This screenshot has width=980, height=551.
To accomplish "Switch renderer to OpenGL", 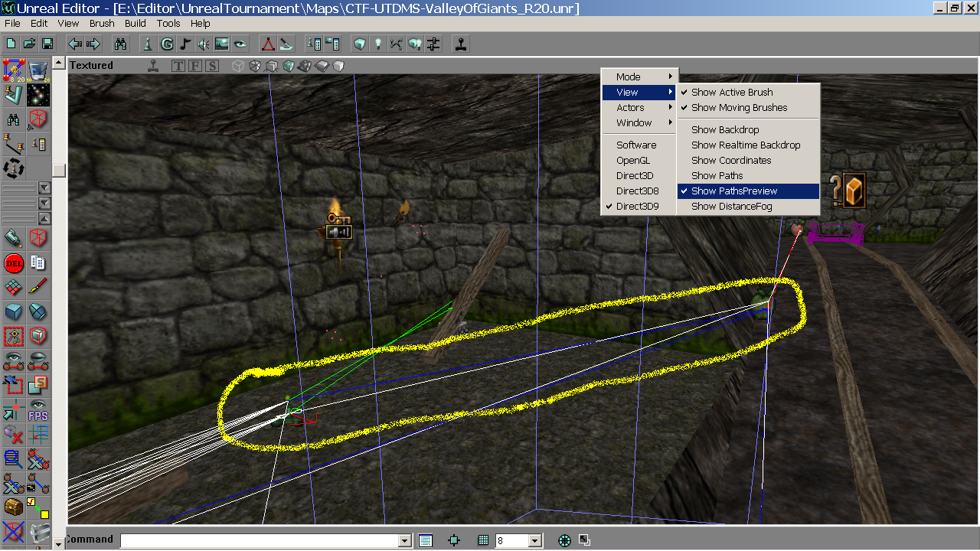I will [639, 160].
